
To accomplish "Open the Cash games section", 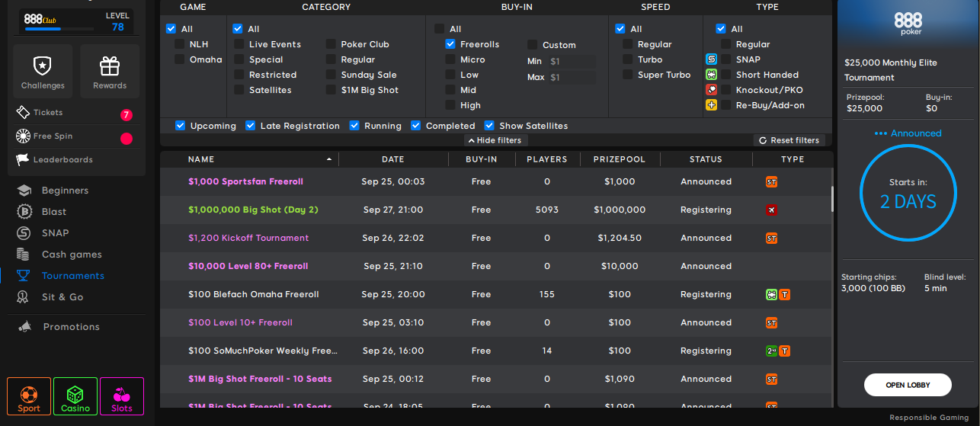I will (x=73, y=255).
